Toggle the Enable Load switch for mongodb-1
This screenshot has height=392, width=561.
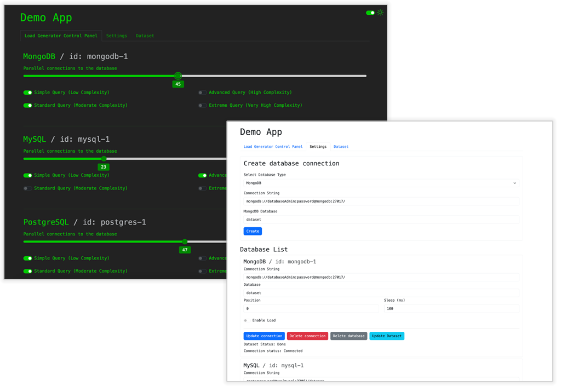coord(247,320)
